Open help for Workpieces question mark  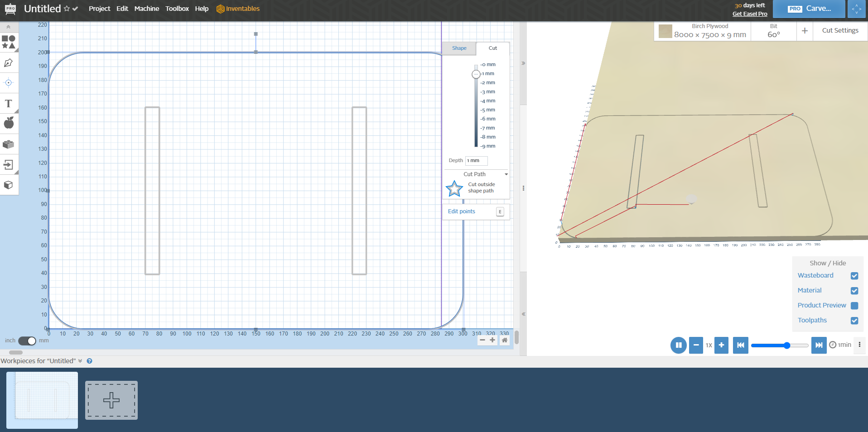(90, 361)
